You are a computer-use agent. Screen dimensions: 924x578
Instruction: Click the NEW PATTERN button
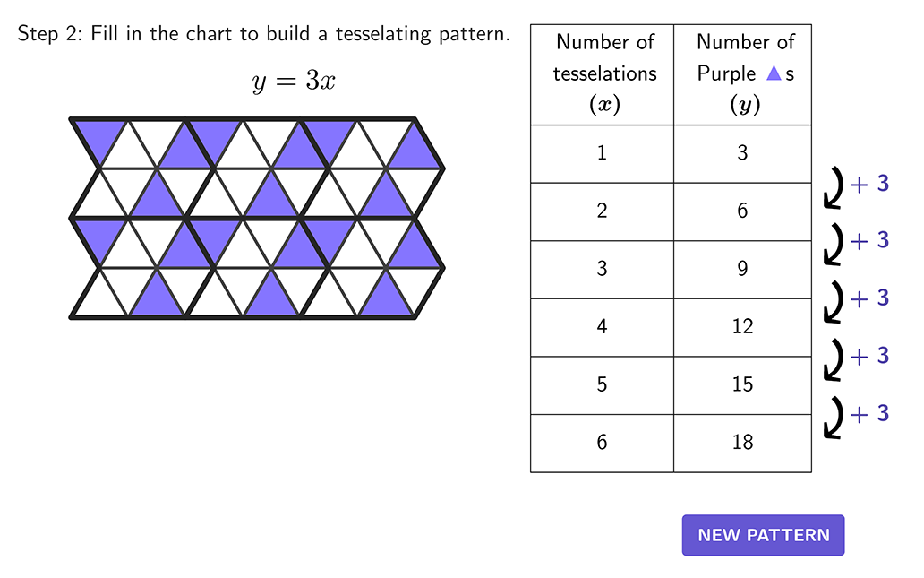tap(763, 535)
